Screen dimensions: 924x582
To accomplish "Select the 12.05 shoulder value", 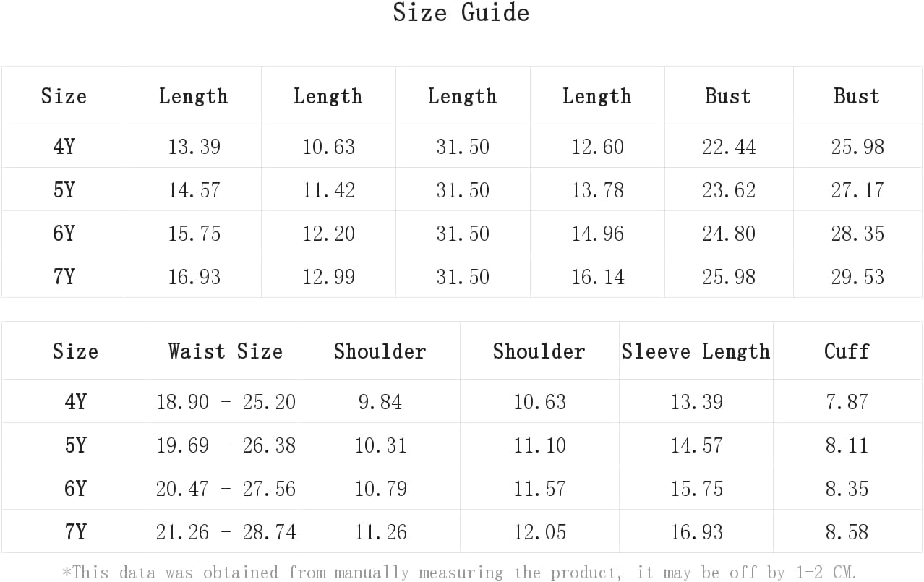I will point(539,532).
